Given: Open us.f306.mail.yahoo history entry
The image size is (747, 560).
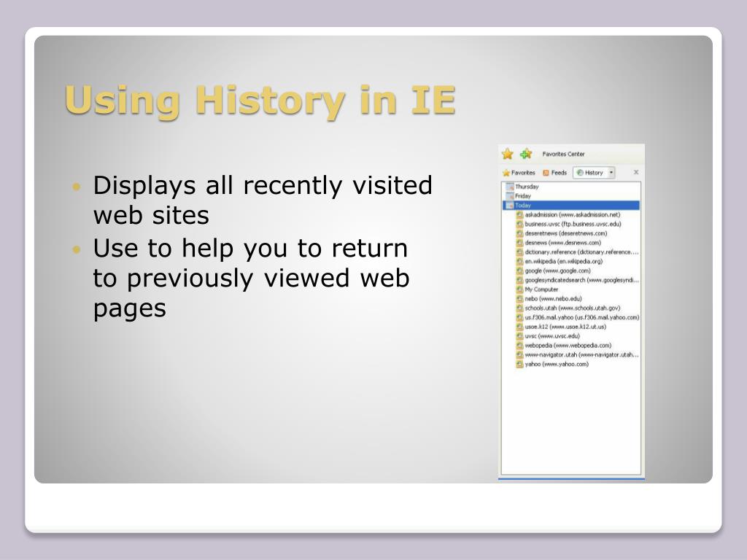Looking at the screenshot, I should (x=578, y=317).
